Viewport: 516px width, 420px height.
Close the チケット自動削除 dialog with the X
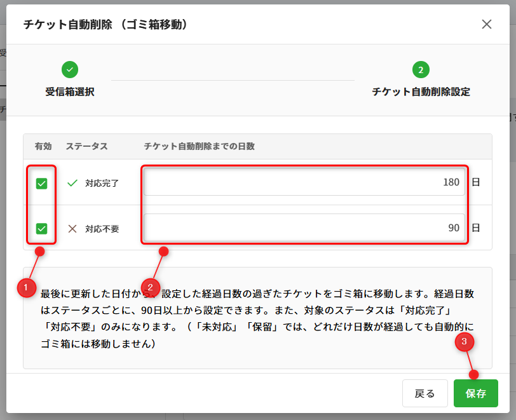coord(487,24)
